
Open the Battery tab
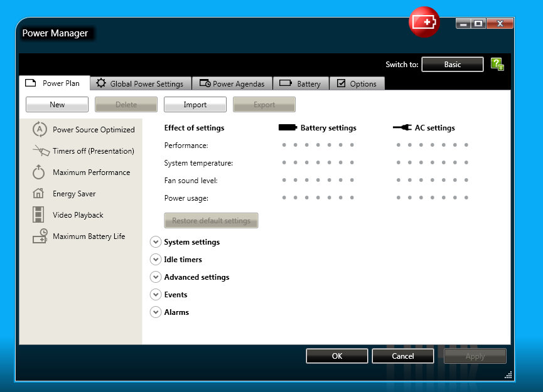pyautogui.click(x=301, y=83)
